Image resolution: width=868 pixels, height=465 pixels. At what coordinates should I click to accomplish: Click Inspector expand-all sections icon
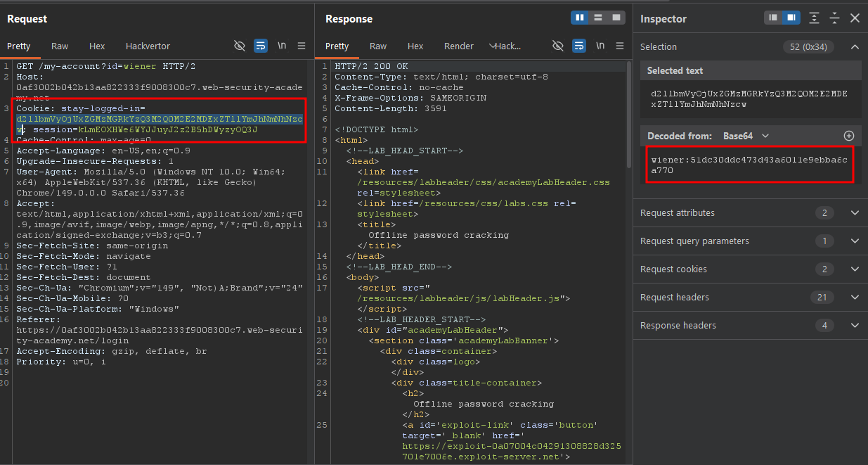[814, 18]
